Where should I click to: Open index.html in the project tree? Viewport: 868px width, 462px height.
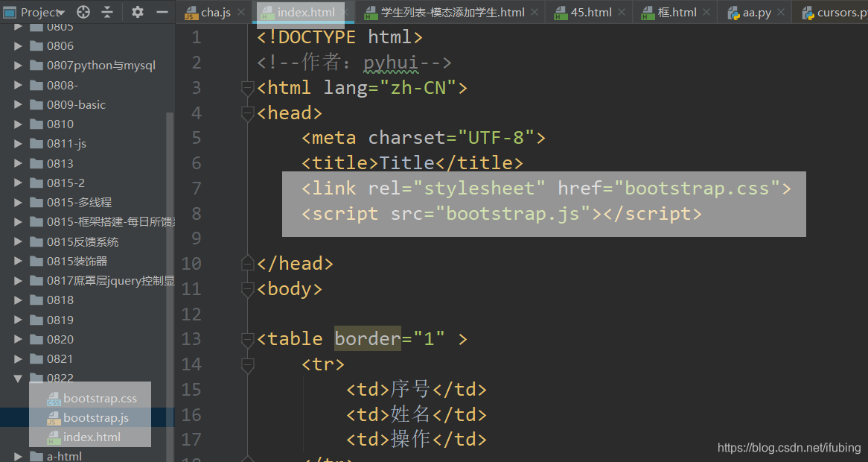[92, 437]
